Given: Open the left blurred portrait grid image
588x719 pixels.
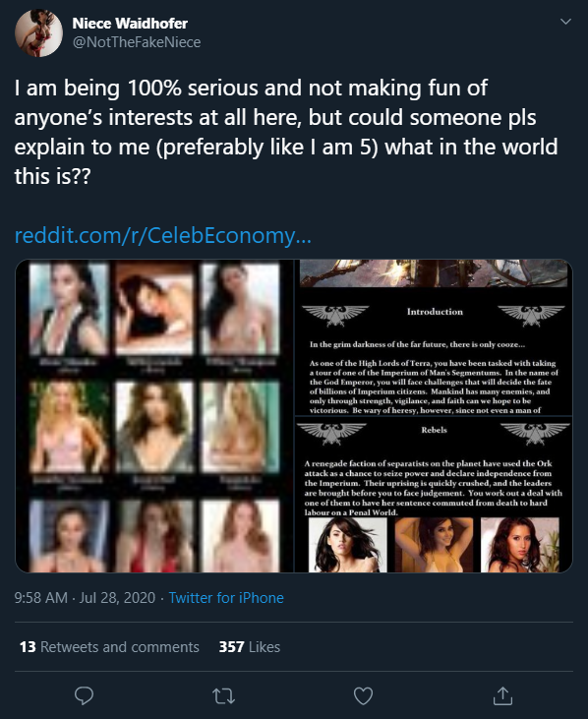Looking at the screenshot, I should pos(154,416).
